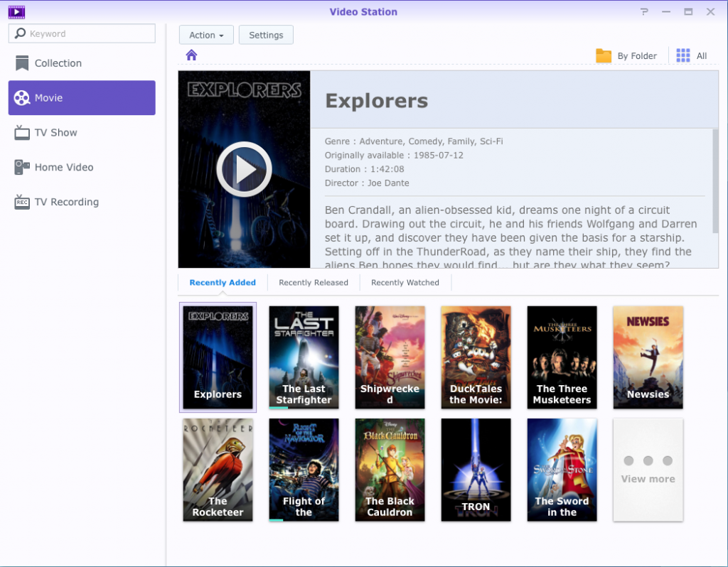Open the DuckTales the Movie poster
728x567 pixels.
(476, 357)
